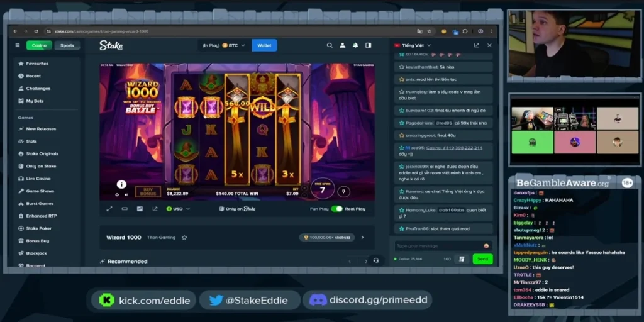Viewport: 644px width, 322px height.
Task: Open the BTC balance currency dropdown
Action: point(225,45)
